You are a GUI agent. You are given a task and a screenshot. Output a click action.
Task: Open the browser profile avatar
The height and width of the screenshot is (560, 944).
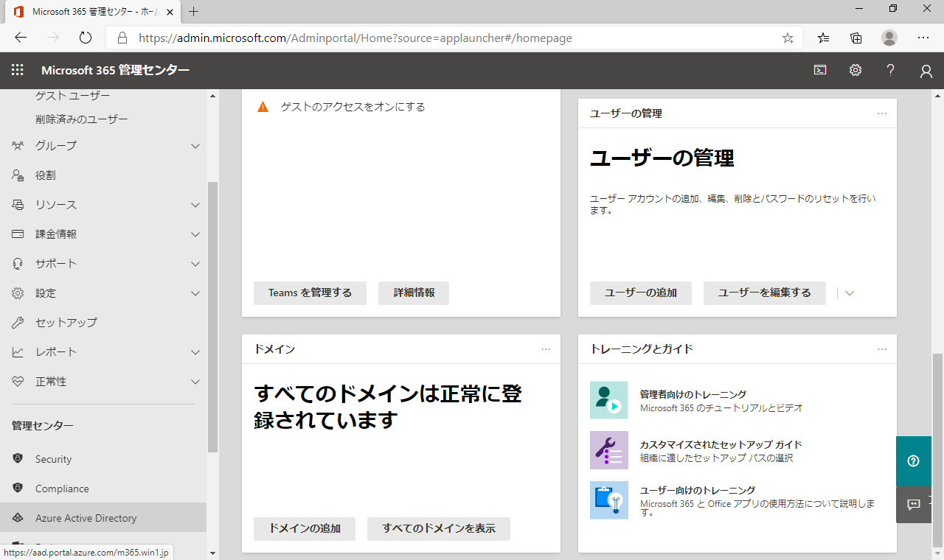(x=889, y=38)
